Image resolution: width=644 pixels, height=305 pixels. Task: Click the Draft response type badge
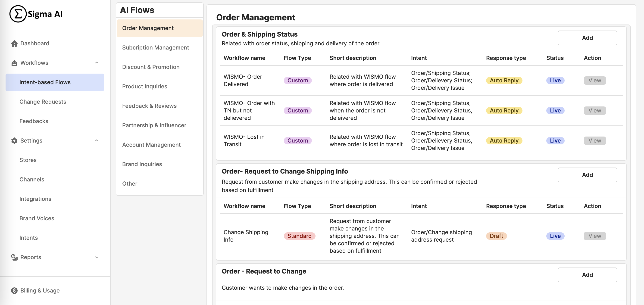496,236
